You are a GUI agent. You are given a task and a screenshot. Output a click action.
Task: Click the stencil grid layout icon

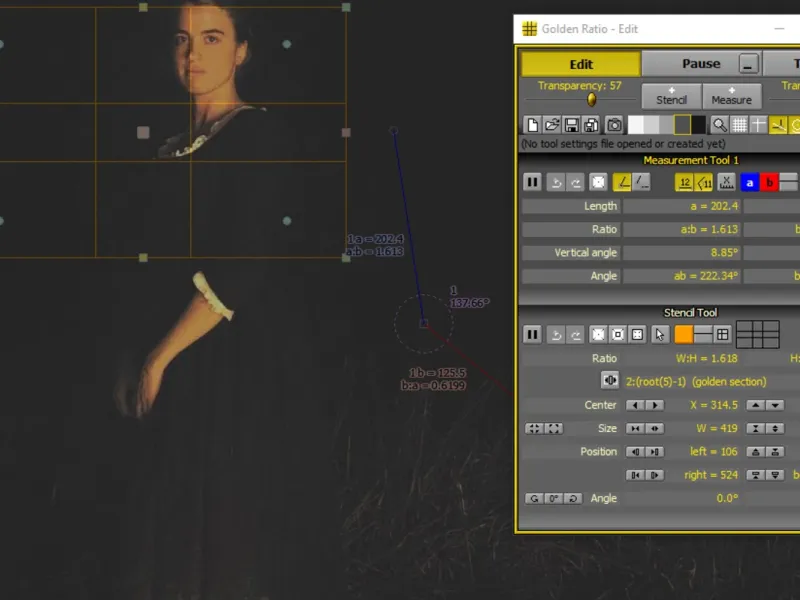tap(722, 335)
